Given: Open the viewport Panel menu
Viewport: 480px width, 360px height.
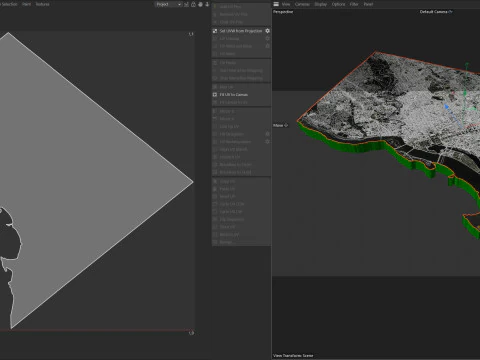Looking at the screenshot, I should (x=368, y=4).
